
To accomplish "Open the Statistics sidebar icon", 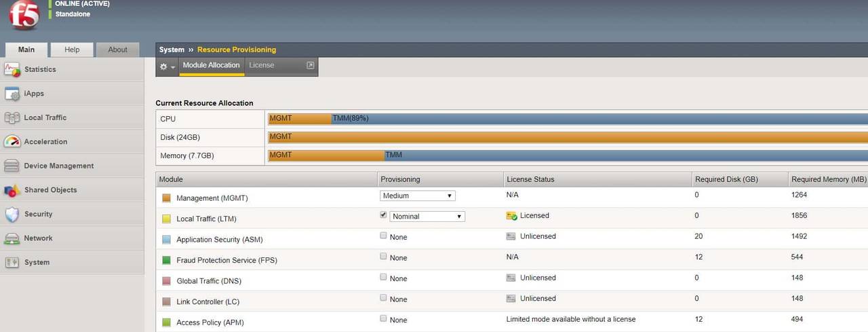I will tap(12, 69).
